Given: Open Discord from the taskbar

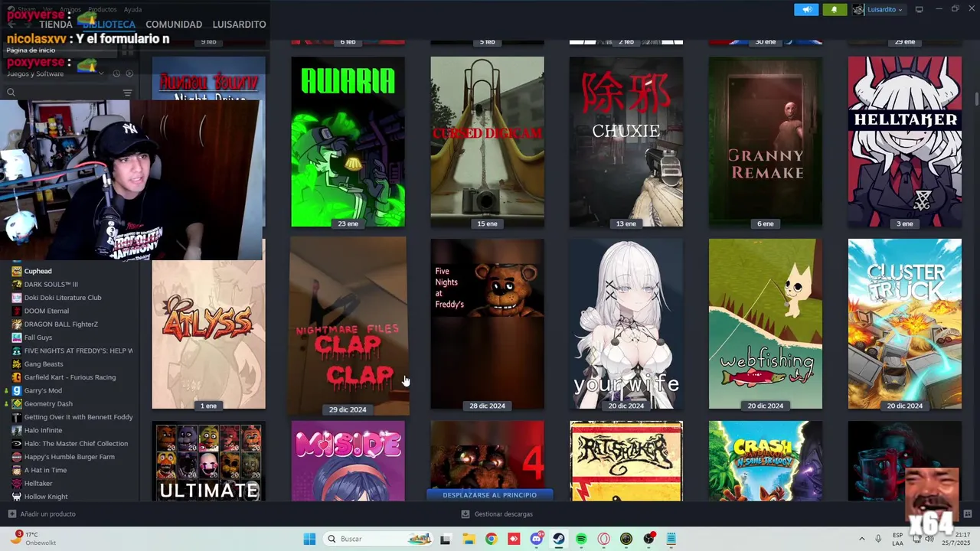Looking at the screenshot, I should 537,539.
